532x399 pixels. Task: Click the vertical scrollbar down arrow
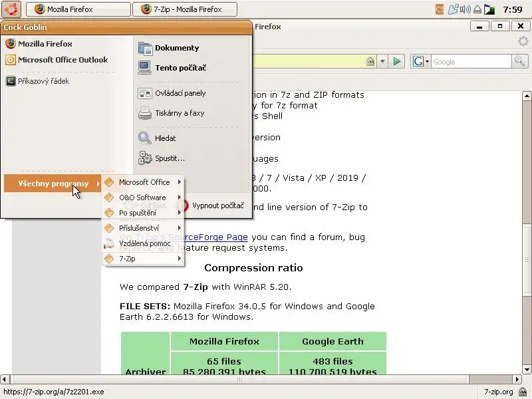[x=527, y=370]
